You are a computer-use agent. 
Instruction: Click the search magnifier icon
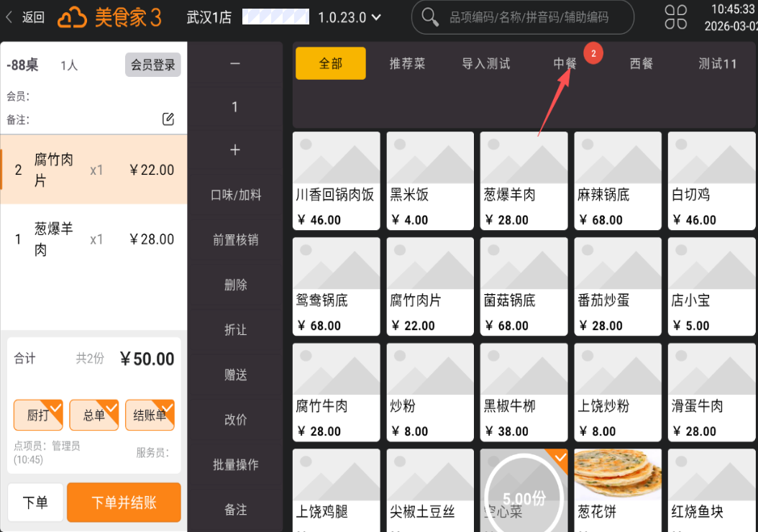click(x=430, y=17)
